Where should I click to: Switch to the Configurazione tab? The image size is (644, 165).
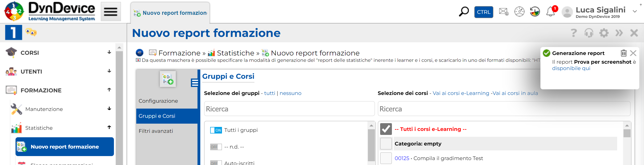(158, 101)
